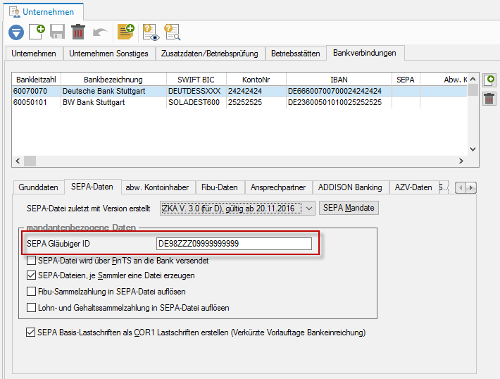Select the Bankverbindungen tab
Screen dimensions: 500x379
(365, 53)
